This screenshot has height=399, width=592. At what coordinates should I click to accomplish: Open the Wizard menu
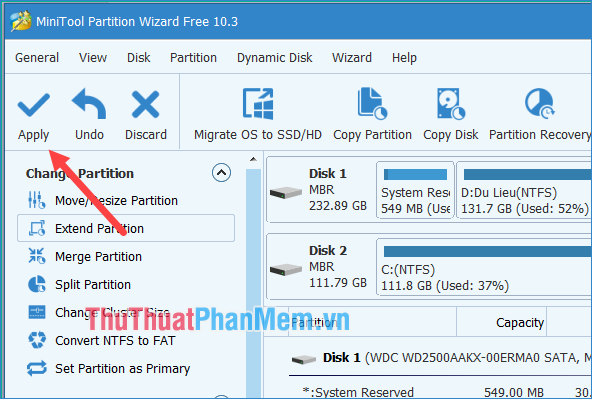coord(352,58)
